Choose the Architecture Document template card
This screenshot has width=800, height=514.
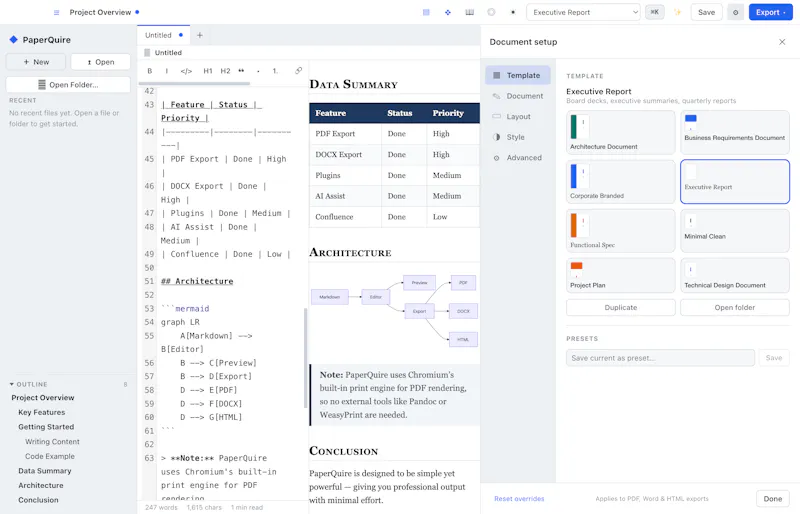pyautogui.click(x=620, y=133)
